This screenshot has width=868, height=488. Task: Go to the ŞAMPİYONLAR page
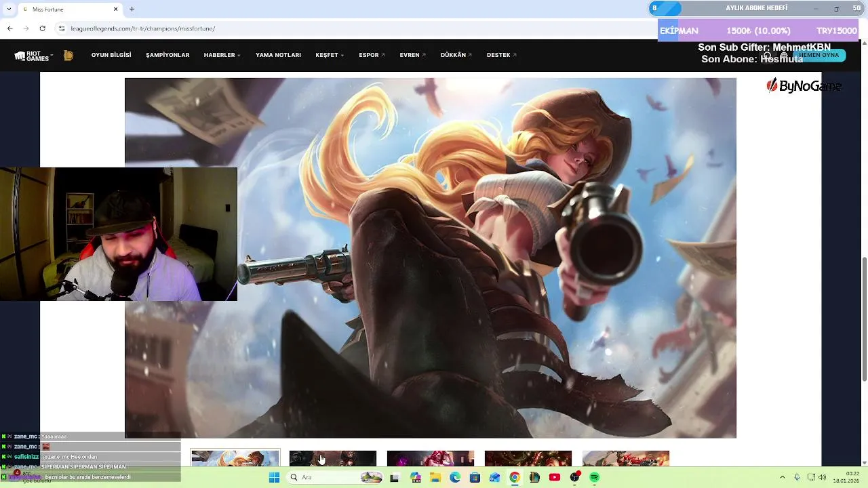click(x=167, y=55)
